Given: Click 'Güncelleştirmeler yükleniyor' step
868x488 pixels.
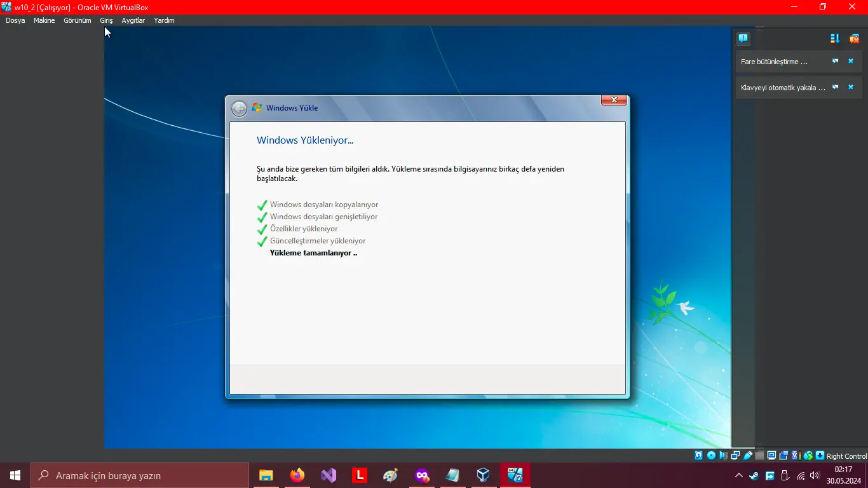Looking at the screenshot, I should pos(318,241).
